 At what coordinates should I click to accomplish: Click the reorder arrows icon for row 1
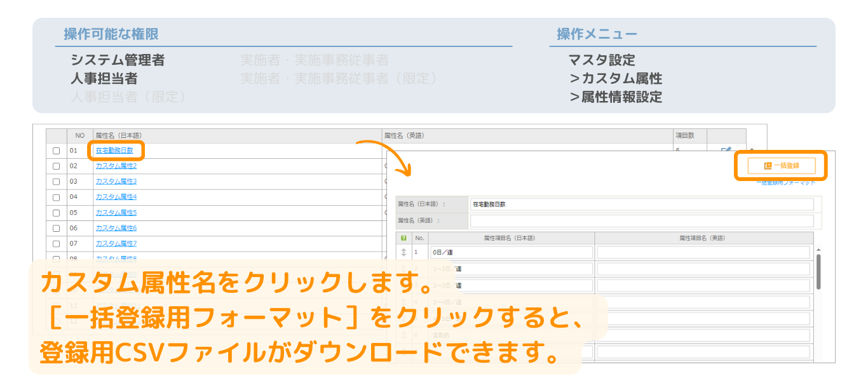click(403, 253)
